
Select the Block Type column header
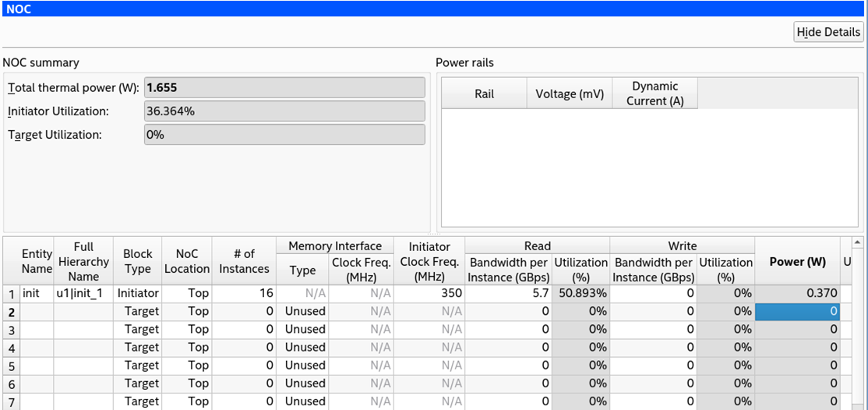[138, 261]
